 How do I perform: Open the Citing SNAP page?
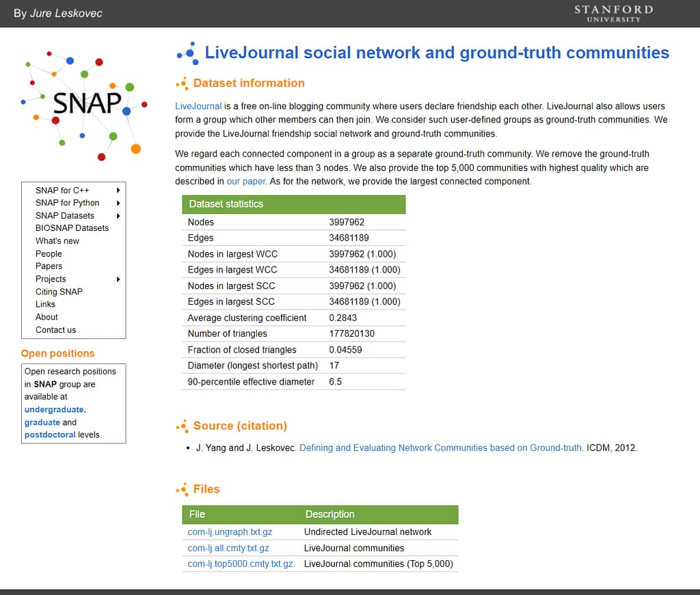(59, 292)
